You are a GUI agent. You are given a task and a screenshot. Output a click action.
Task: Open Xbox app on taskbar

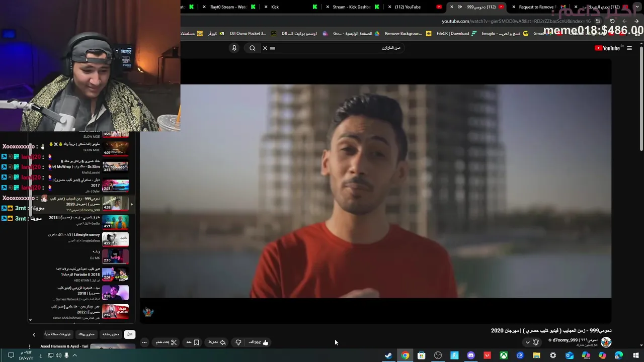504,355
